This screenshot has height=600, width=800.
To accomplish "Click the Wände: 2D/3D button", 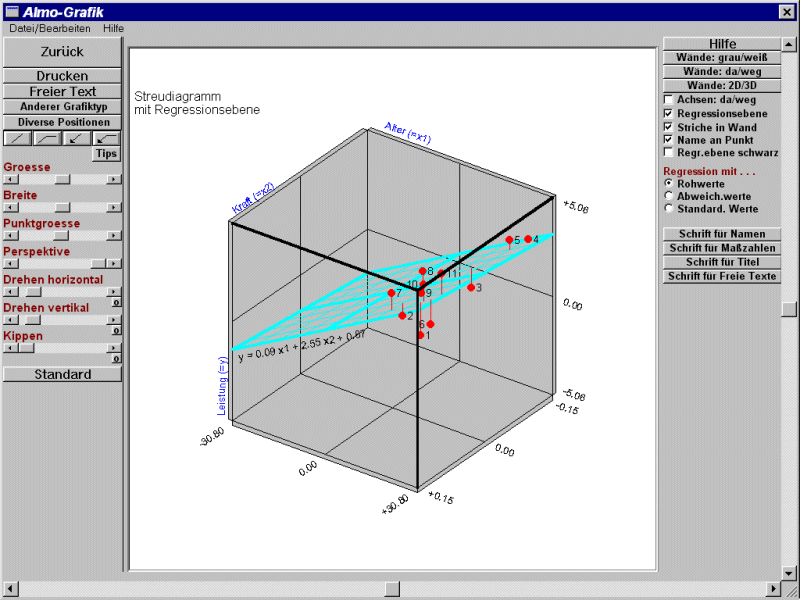I will (x=721, y=86).
